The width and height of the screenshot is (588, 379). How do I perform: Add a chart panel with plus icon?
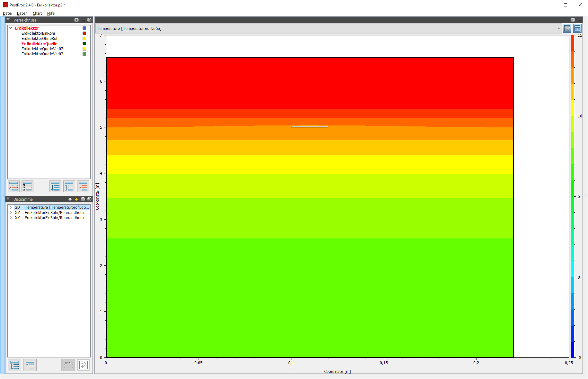(573, 20)
